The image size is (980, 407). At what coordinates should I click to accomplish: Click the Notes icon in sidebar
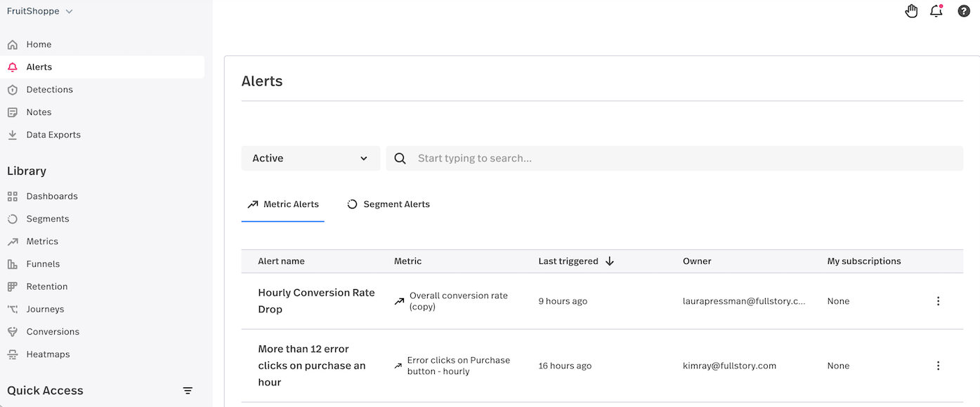click(13, 112)
